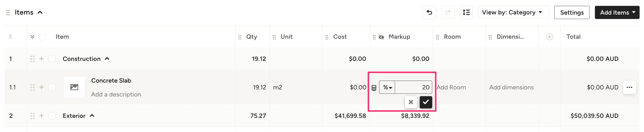Confirm markup with the checkmark button
644x132 pixels.
426,102
